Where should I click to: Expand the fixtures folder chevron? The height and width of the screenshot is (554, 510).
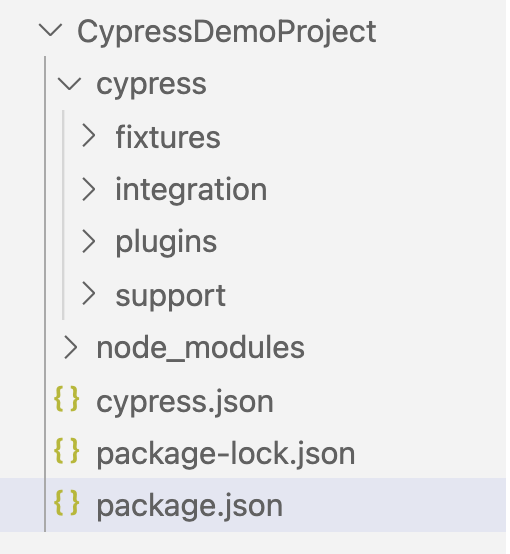click(x=88, y=136)
